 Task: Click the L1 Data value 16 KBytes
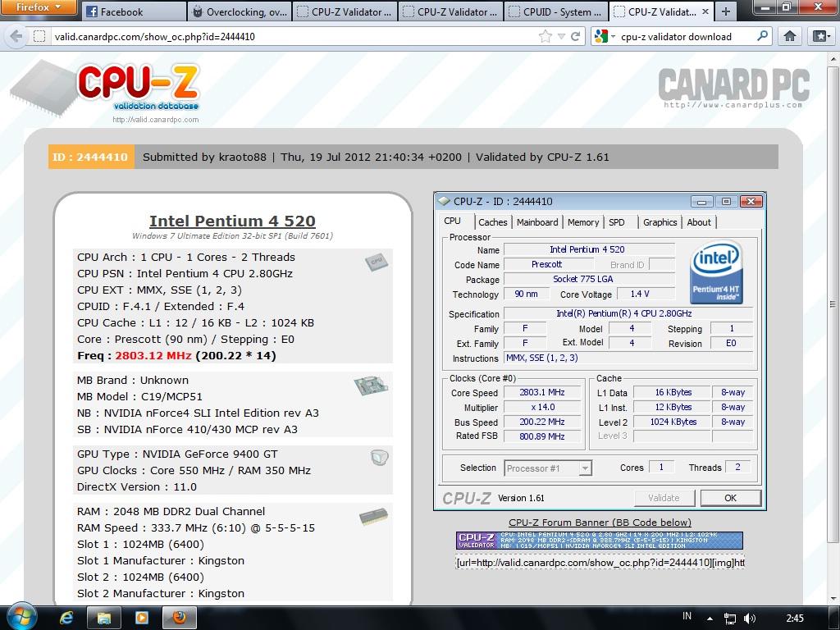pyautogui.click(x=673, y=392)
